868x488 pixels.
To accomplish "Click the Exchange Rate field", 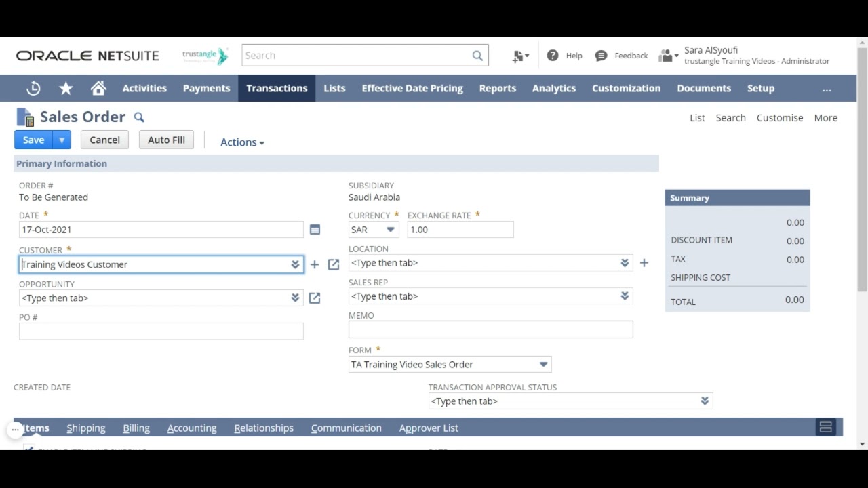I will tap(460, 230).
